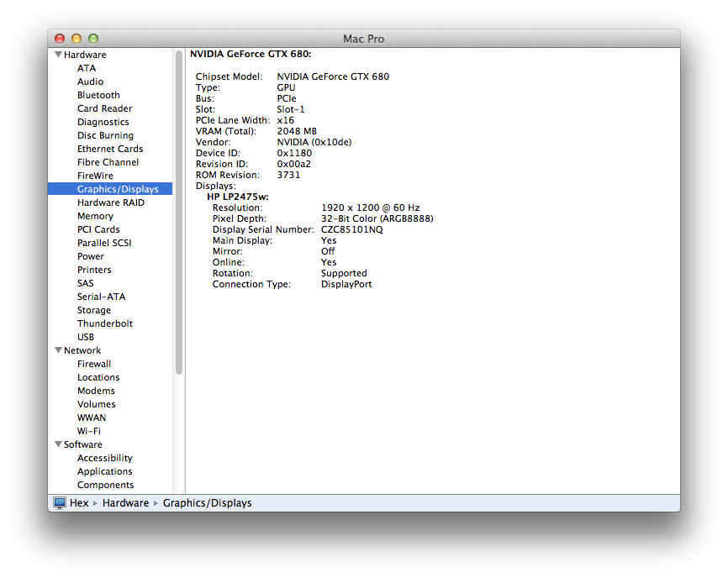
Task: Open the FireWire entry
Action: (x=95, y=176)
